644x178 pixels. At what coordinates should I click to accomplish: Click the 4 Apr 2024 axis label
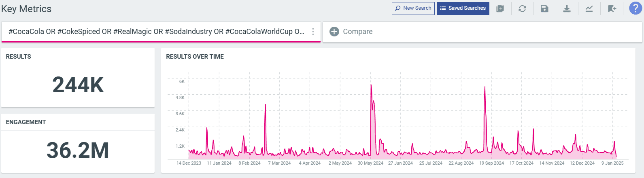[x=310, y=163]
